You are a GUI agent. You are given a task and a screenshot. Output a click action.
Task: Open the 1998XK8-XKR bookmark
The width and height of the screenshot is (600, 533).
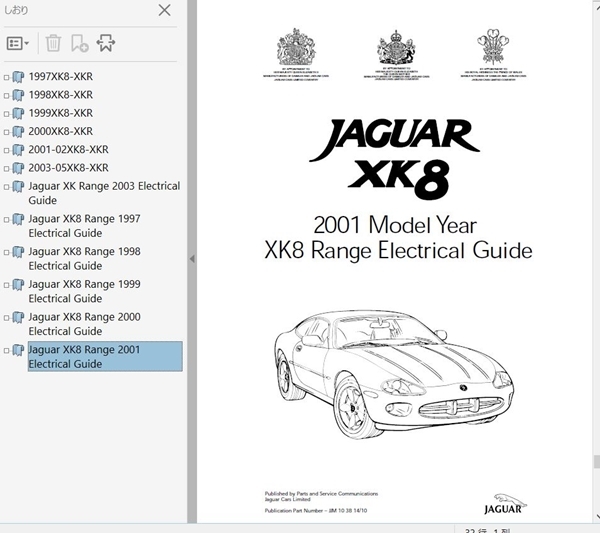[60, 95]
